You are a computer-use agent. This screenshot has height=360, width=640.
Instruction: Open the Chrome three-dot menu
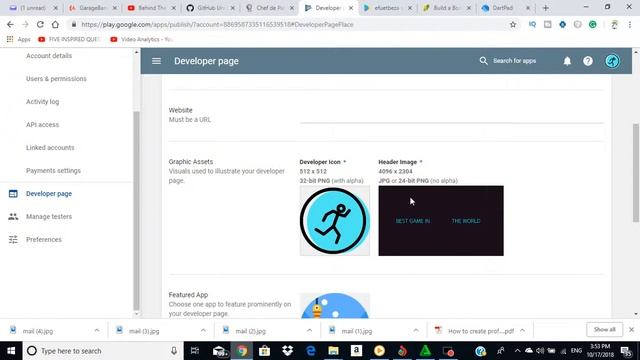[x=630, y=24]
